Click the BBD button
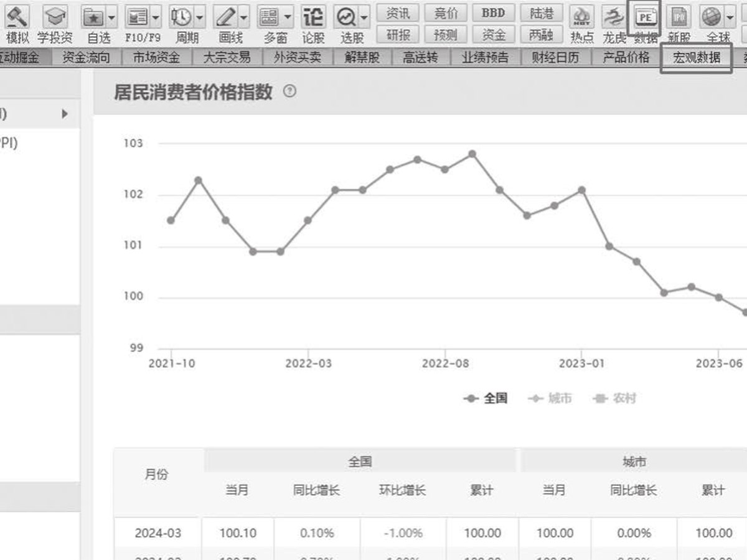This screenshot has height=560, width=747. [494, 13]
